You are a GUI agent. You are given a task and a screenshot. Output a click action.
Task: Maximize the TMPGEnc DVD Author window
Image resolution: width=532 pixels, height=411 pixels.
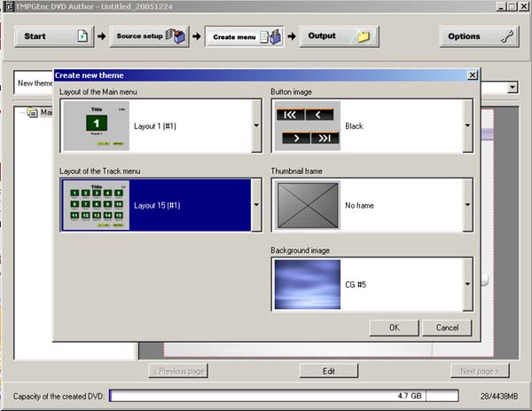coord(512,6)
